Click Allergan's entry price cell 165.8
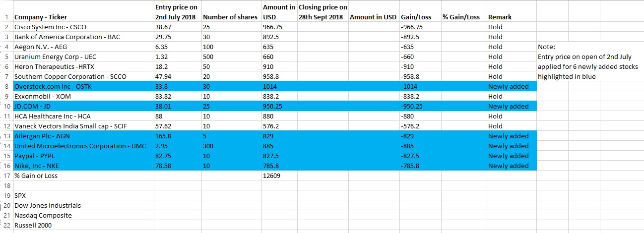Image resolution: width=644 pixels, height=233 pixels. click(163, 136)
